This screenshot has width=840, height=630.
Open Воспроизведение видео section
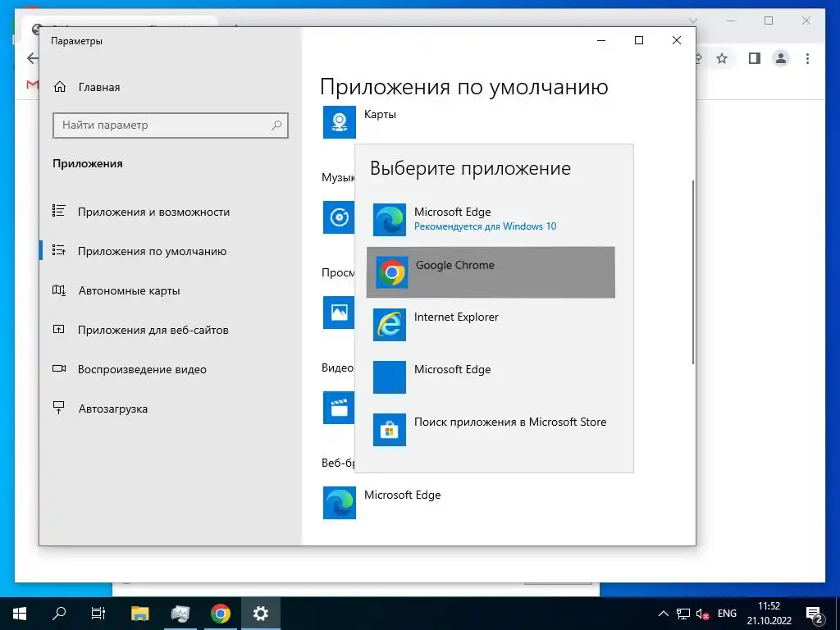171,369
